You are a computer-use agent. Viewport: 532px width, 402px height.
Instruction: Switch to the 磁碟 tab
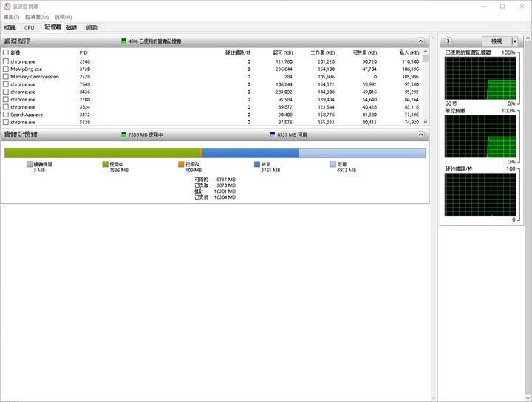[x=72, y=27]
